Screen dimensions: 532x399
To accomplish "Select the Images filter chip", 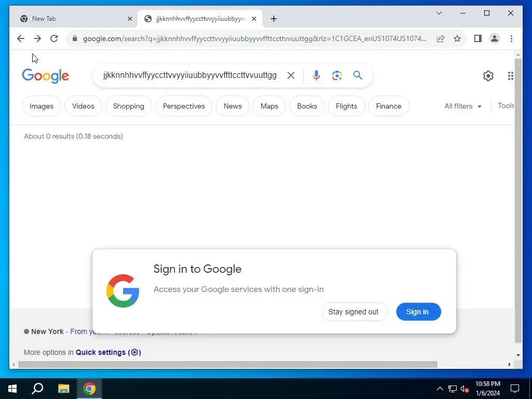I will pyautogui.click(x=42, y=106).
